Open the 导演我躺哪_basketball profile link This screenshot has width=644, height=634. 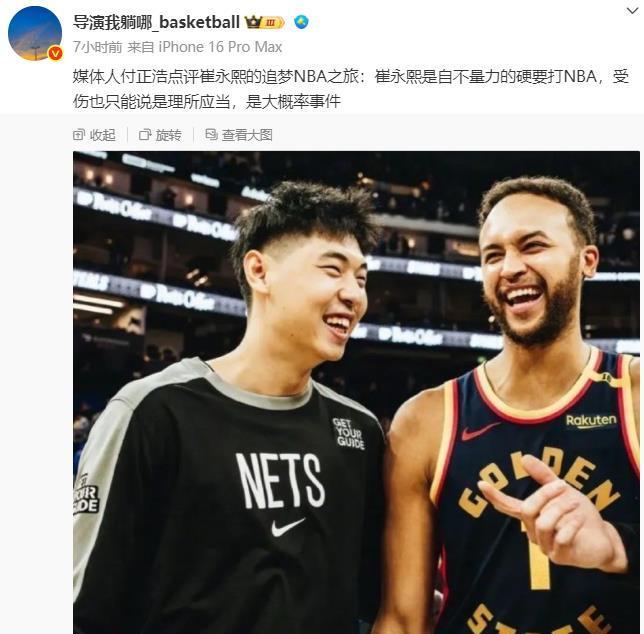[156, 22]
